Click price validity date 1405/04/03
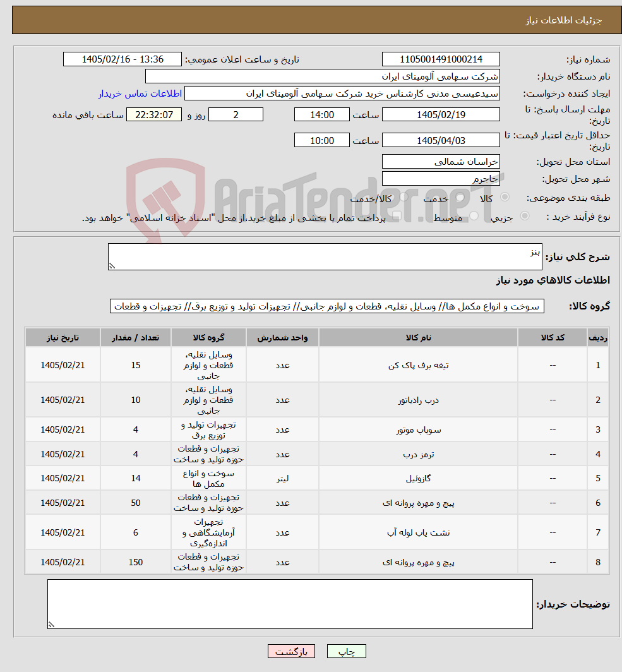Screen dimensions: 622x672 coord(441,140)
